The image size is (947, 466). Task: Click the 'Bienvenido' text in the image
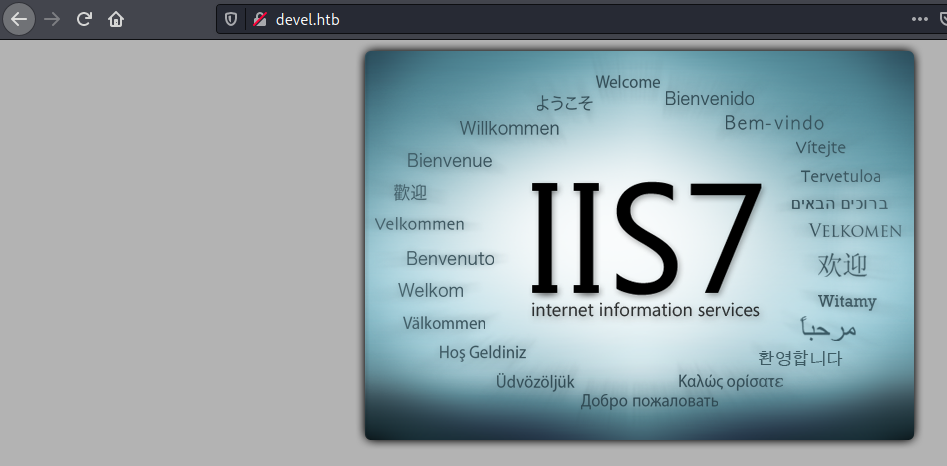click(709, 99)
